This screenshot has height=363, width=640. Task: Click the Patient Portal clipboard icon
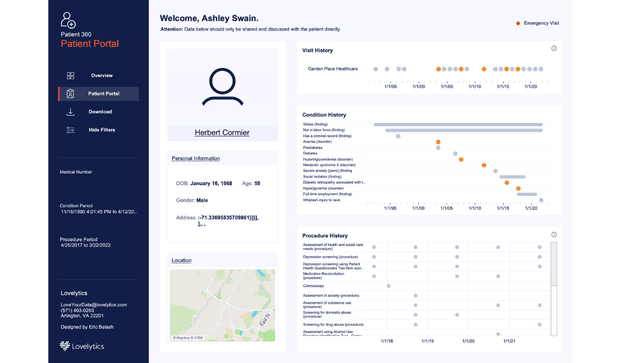pos(70,94)
